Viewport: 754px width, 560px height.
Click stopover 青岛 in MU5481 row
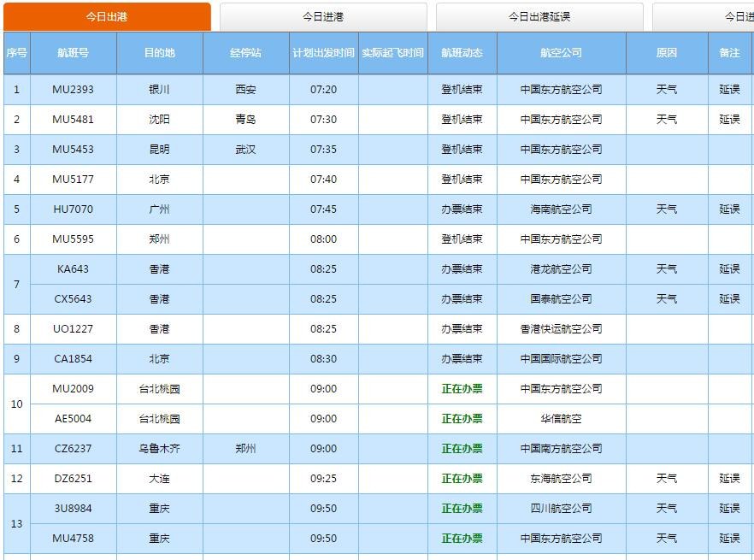[245, 120]
